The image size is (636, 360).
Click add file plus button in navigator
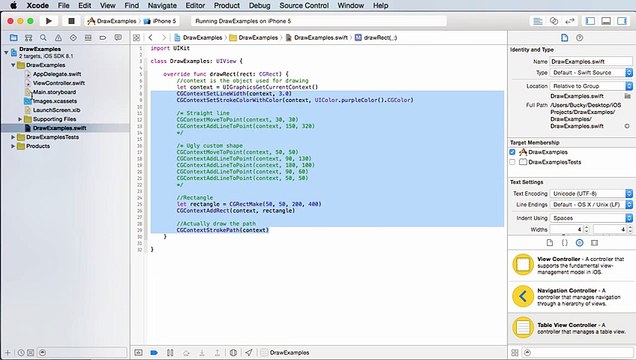pos(7,353)
